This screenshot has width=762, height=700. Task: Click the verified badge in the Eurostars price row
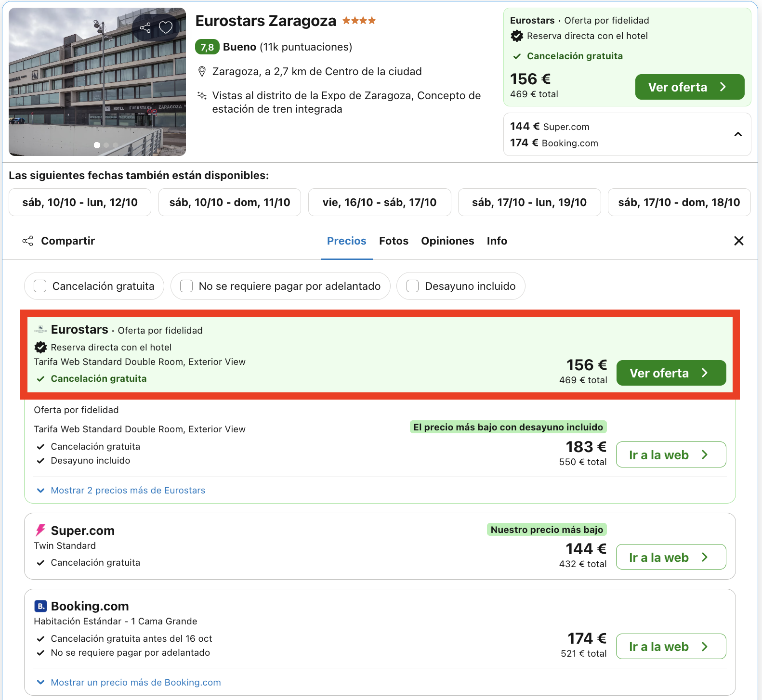click(40, 347)
